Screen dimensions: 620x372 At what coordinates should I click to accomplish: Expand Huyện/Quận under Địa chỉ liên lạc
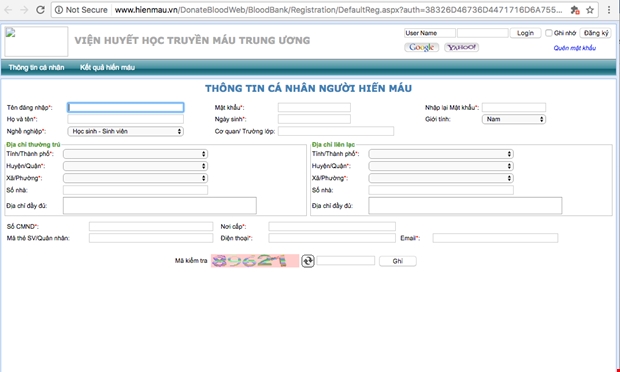pos(441,166)
